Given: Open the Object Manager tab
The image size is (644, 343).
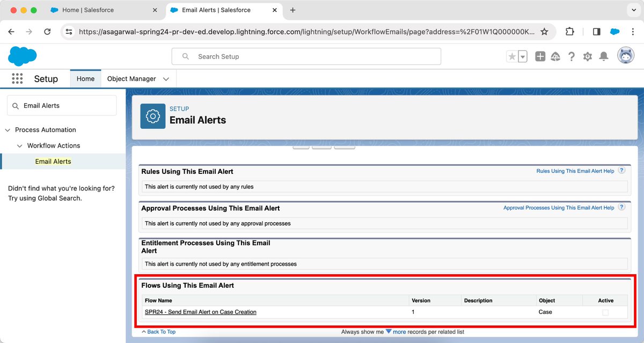Looking at the screenshot, I should tap(131, 78).
